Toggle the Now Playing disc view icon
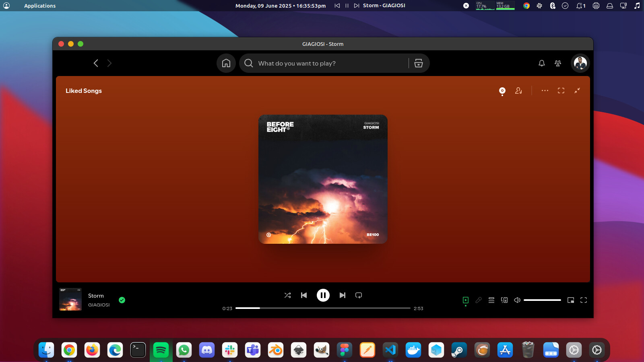Image resolution: width=644 pixels, height=362 pixels. tap(502, 91)
